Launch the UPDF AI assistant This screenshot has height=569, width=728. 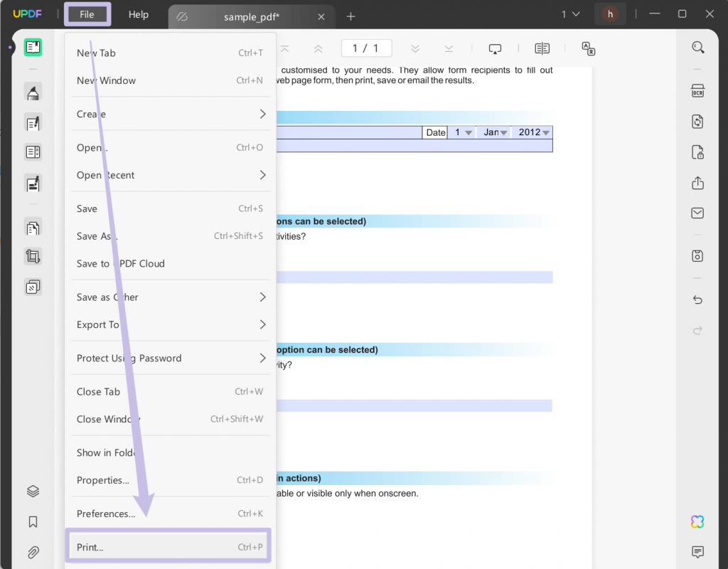pyautogui.click(x=697, y=521)
